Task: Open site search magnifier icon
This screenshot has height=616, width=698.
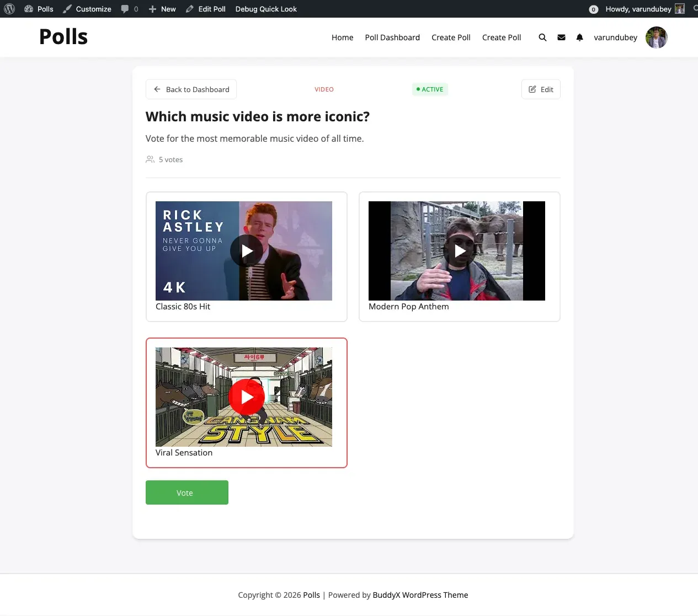Action: 542,38
